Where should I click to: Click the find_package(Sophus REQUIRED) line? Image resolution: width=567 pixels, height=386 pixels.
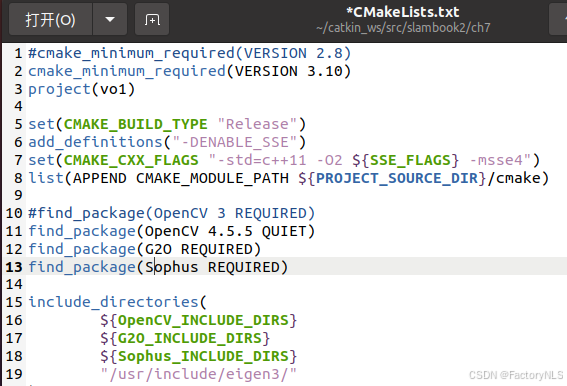pyautogui.click(x=158, y=267)
